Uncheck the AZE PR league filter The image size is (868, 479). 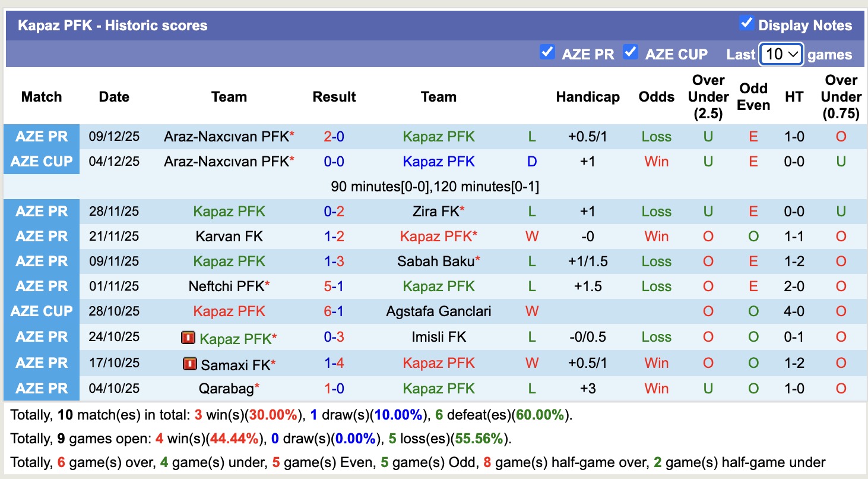point(547,53)
